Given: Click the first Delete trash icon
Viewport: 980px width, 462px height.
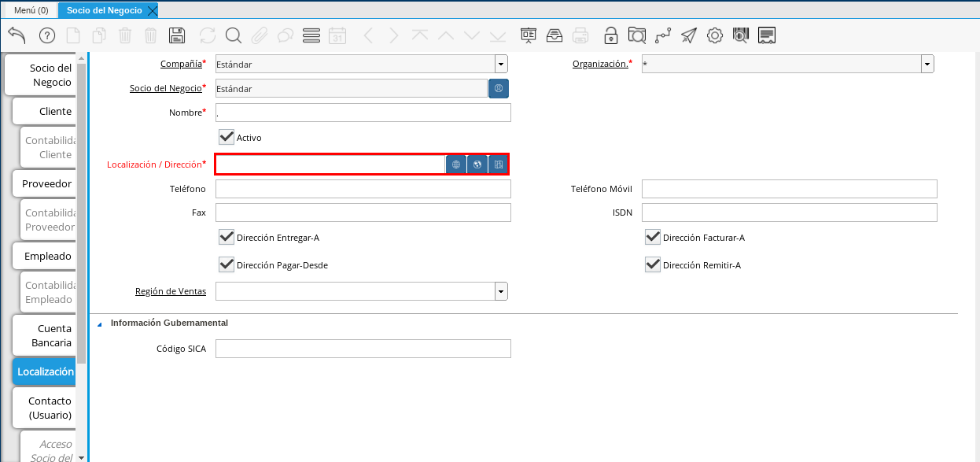Looking at the screenshot, I should tap(125, 35).
